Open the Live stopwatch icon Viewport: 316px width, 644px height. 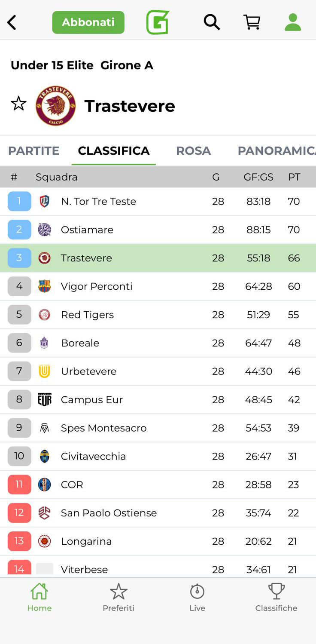click(x=197, y=592)
